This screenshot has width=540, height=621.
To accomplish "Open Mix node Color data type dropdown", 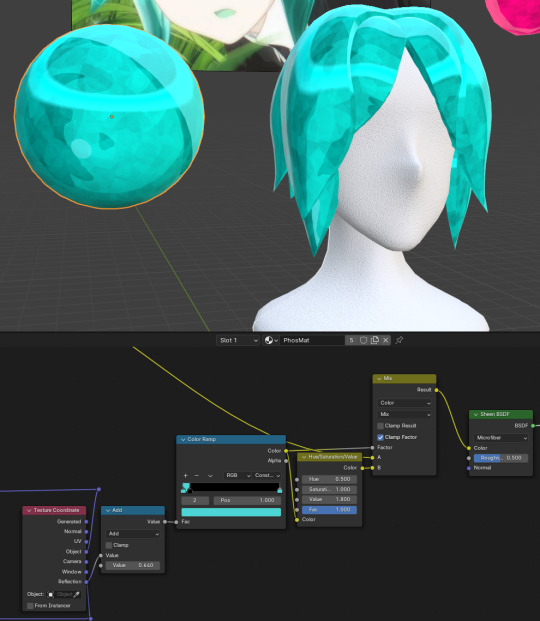I will [405, 403].
